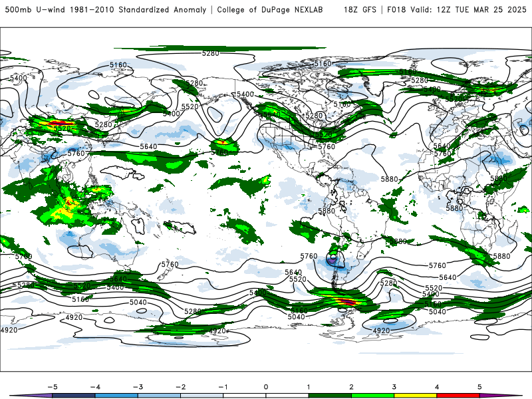Click the "4" colorbar tick label
This screenshot has height=399, width=532.
pyautogui.click(x=437, y=387)
